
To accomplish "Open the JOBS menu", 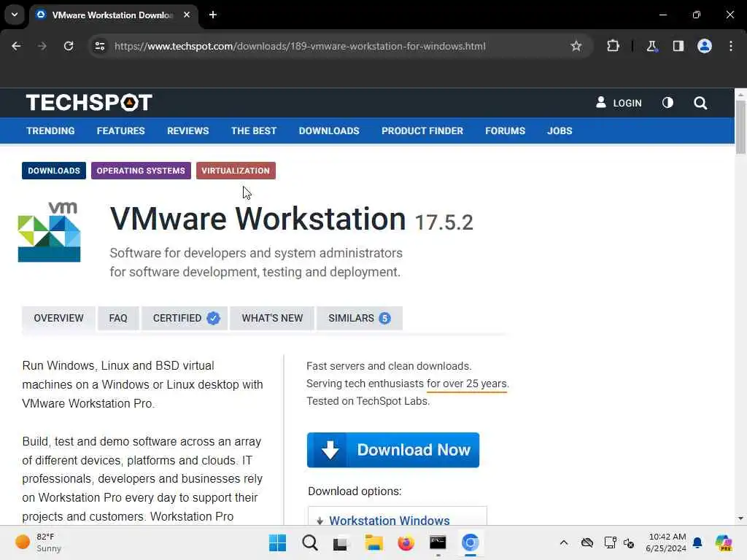I will 560,131.
